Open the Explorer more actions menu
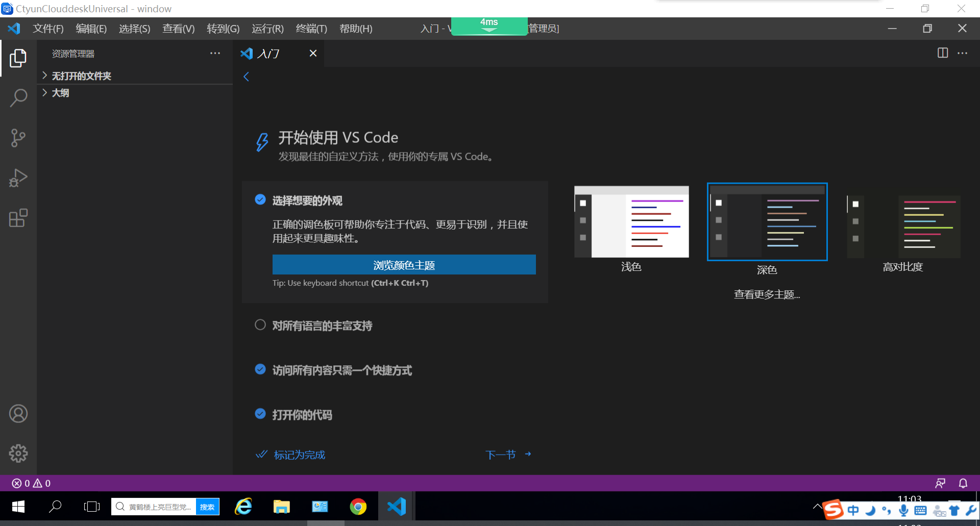980x526 pixels. [215, 53]
